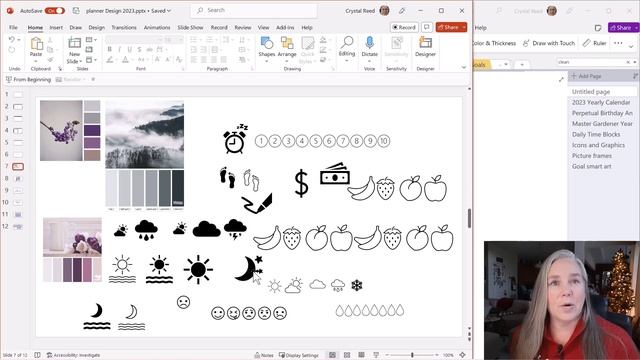640x360 pixels.
Task: Select the misty mountain palette image
Action: pos(144,156)
